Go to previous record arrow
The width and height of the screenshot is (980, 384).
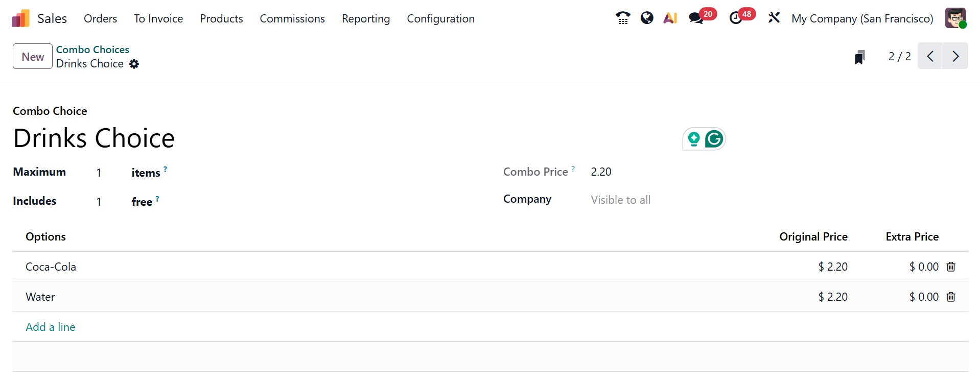(x=930, y=56)
